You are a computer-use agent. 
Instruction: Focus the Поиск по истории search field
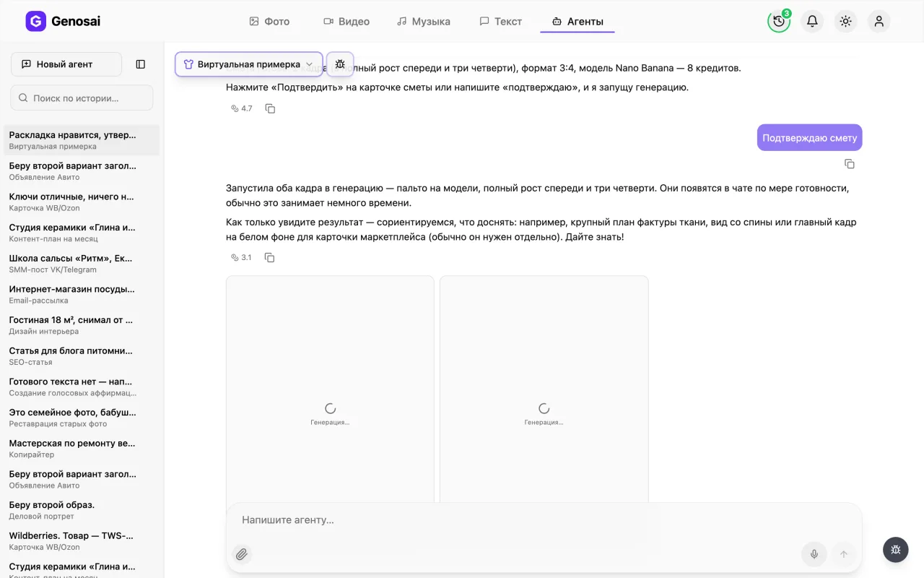click(x=82, y=98)
